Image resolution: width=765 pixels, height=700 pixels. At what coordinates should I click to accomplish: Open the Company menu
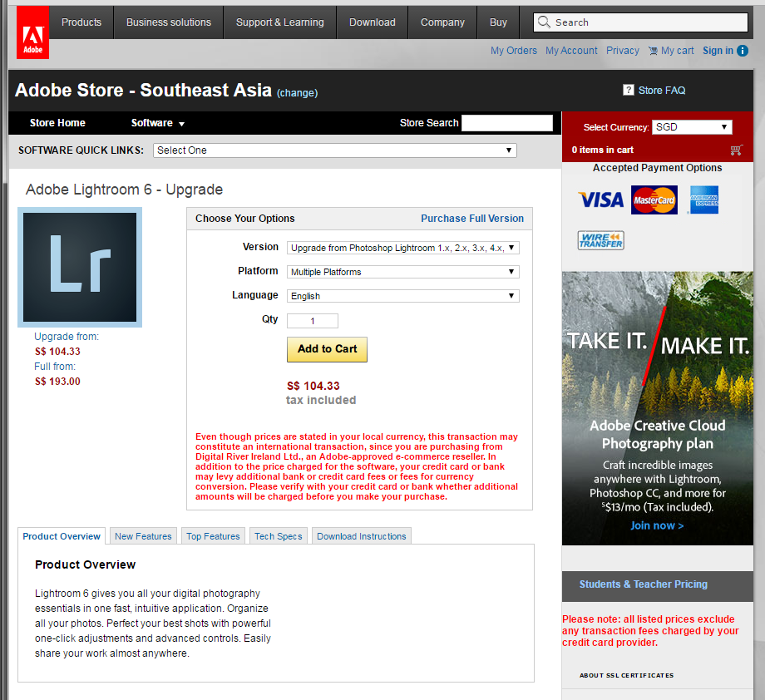(442, 22)
